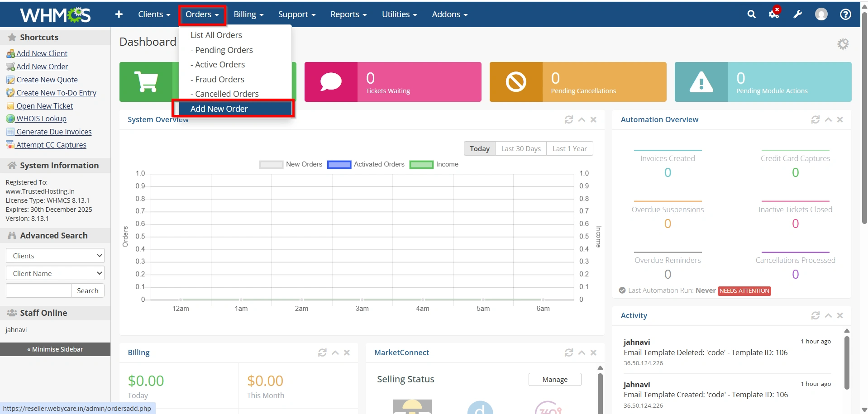Open the Support dropdown menu
Viewport: 868px width, 414px height.
pyautogui.click(x=297, y=14)
